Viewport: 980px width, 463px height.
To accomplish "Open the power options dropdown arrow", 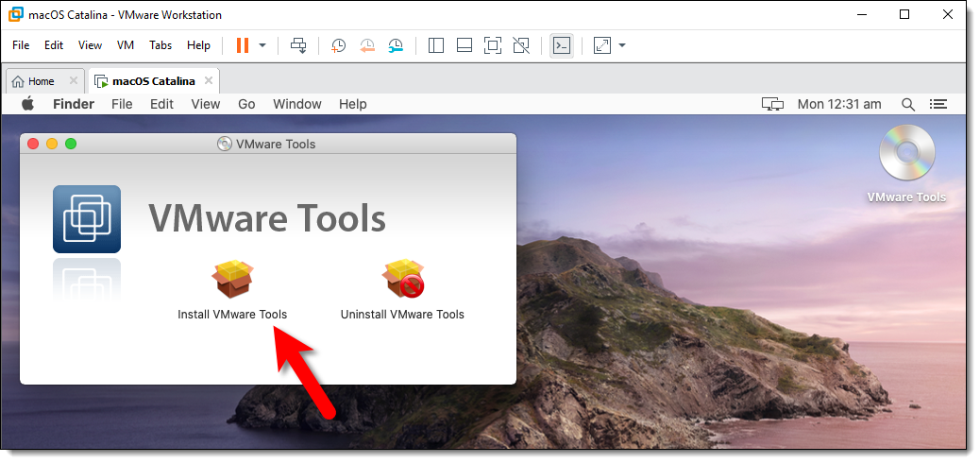I will tap(262, 45).
